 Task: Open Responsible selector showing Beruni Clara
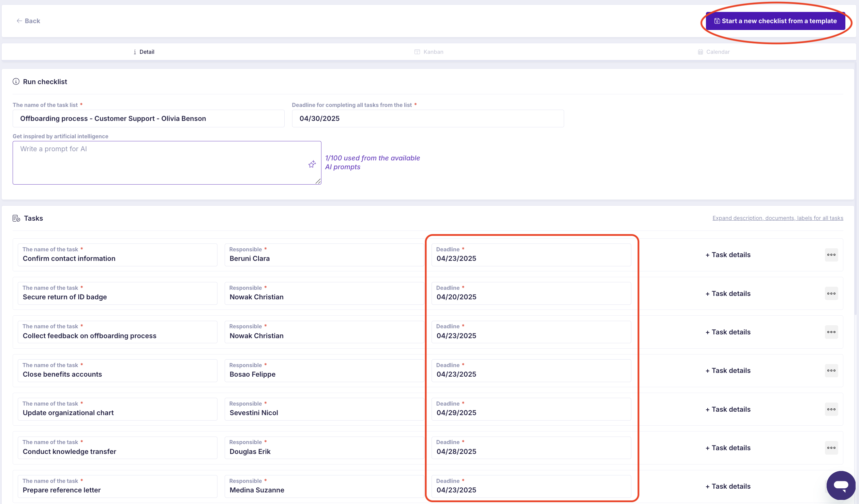coord(324,255)
